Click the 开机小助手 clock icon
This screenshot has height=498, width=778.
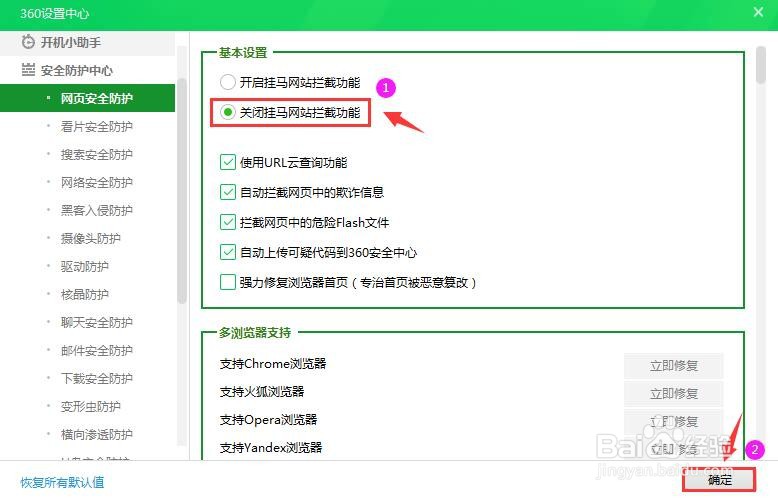click(28, 42)
